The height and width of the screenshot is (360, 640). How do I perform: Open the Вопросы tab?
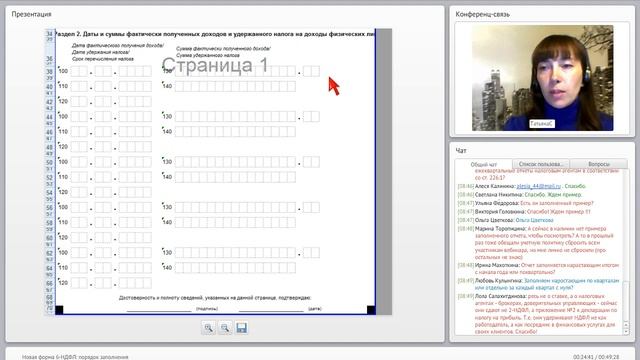coord(598,164)
